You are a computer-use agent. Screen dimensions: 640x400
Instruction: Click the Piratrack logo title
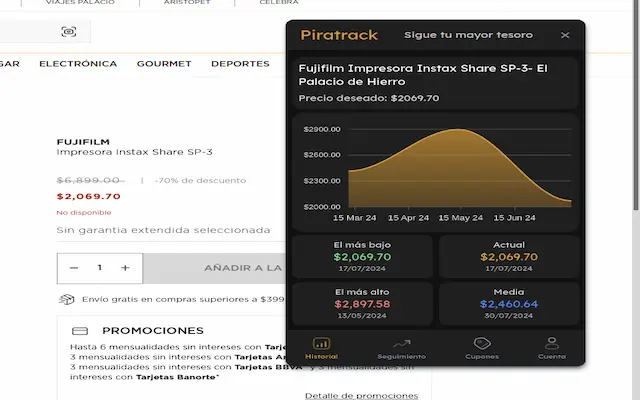tap(339, 35)
